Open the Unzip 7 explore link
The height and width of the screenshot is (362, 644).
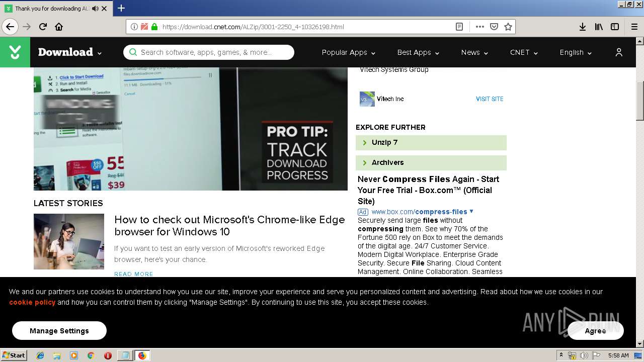[x=431, y=143]
